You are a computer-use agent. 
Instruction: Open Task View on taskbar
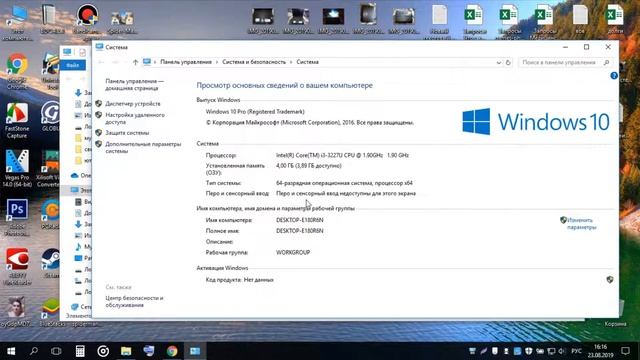pos(56,351)
